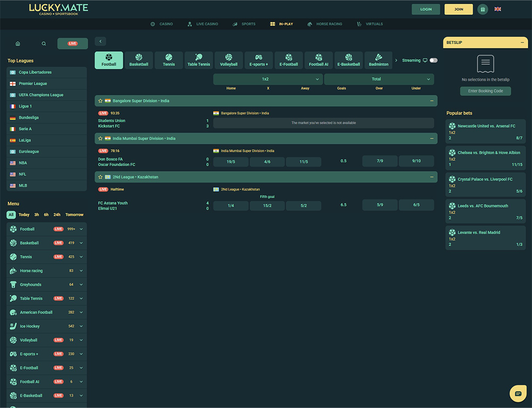Viewport: 532px width, 408px height.
Task: Open the Total market dropdown
Action: (379, 79)
